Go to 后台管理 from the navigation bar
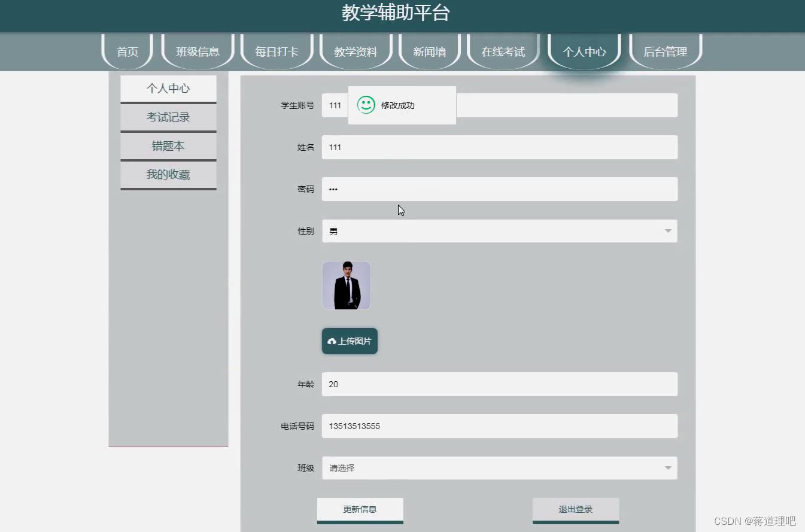 (666, 51)
